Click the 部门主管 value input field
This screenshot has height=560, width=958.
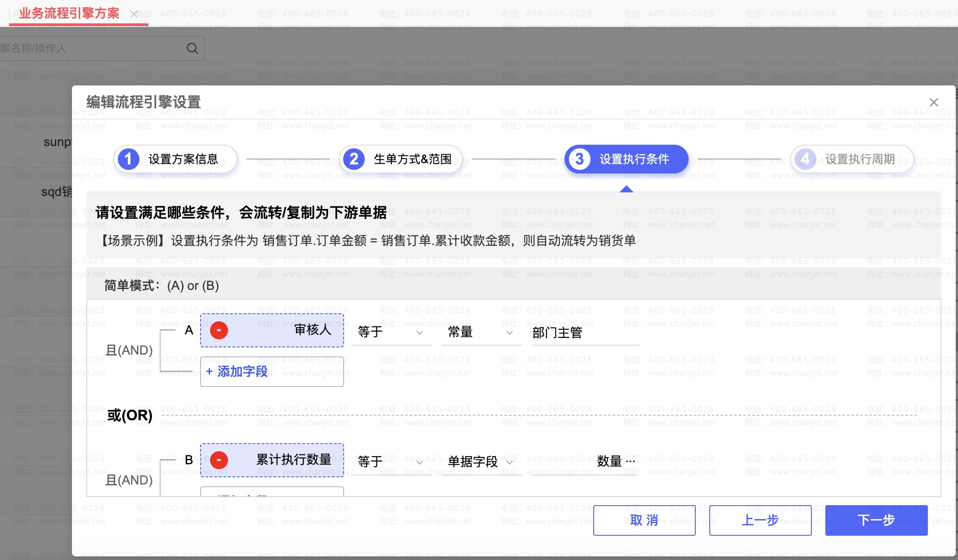(x=586, y=333)
